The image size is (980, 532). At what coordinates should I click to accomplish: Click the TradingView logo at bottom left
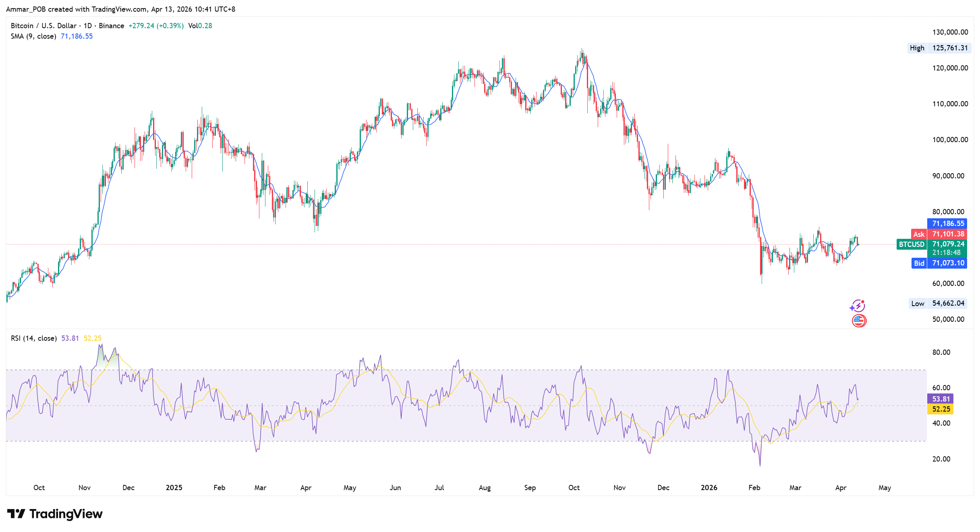[55, 514]
